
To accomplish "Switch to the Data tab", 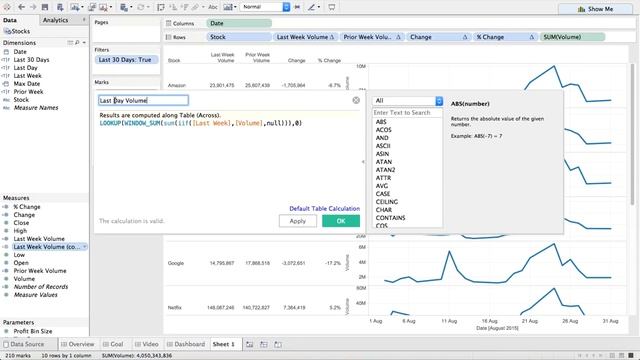I will pyautogui.click(x=10, y=20).
